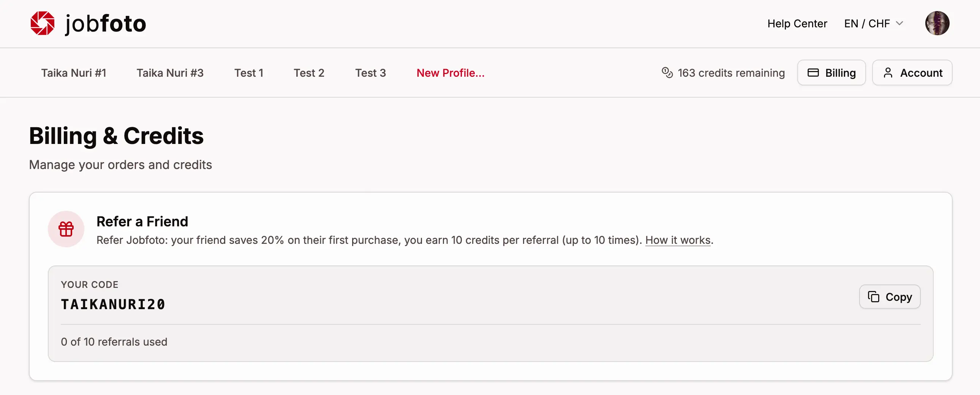This screenshot has width=980, height=395.
Task: Click the 163 credits remaining text
Action: [x=731, y=73]
